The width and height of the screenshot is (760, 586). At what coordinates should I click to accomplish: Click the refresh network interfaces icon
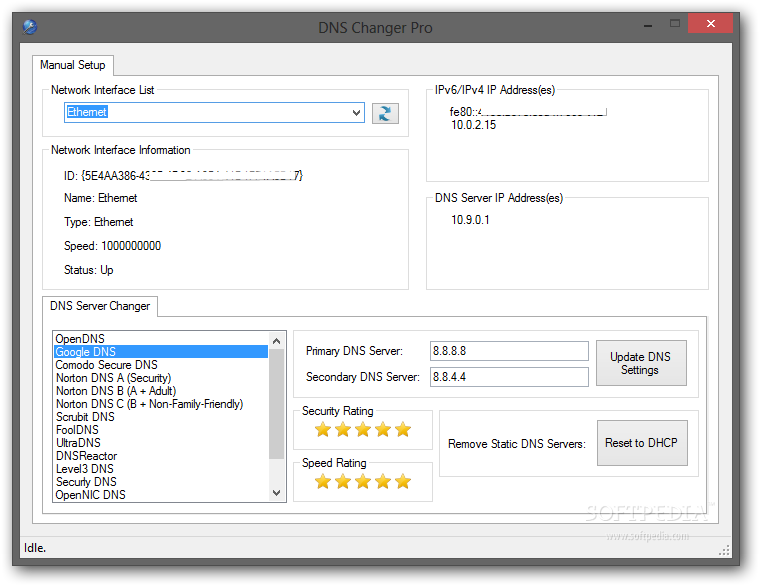[x=385, y=113]
